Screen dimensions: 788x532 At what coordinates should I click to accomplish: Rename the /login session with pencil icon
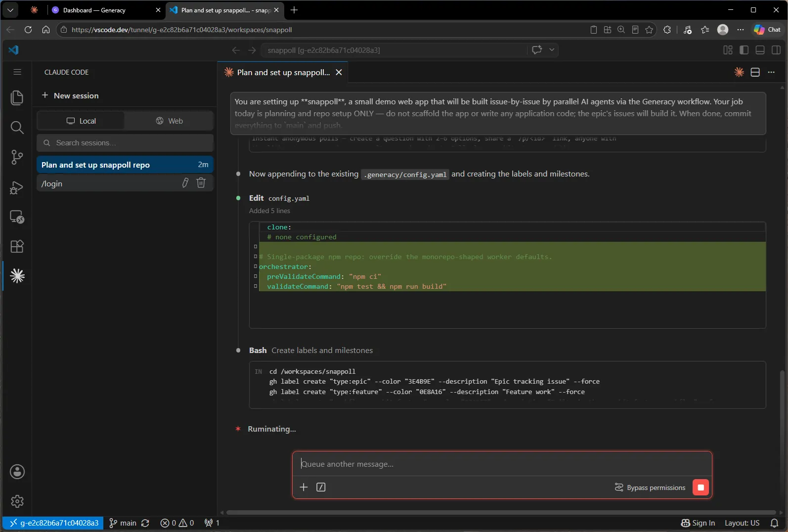[x=185, y=183]
